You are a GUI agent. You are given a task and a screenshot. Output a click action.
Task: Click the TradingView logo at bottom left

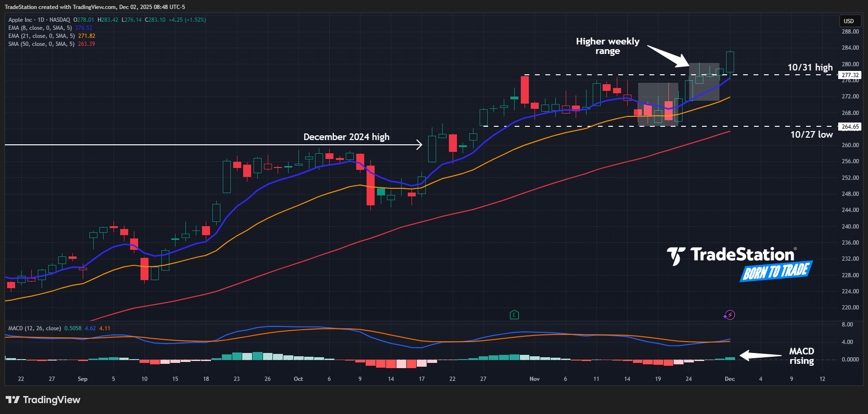coord(43,400)
